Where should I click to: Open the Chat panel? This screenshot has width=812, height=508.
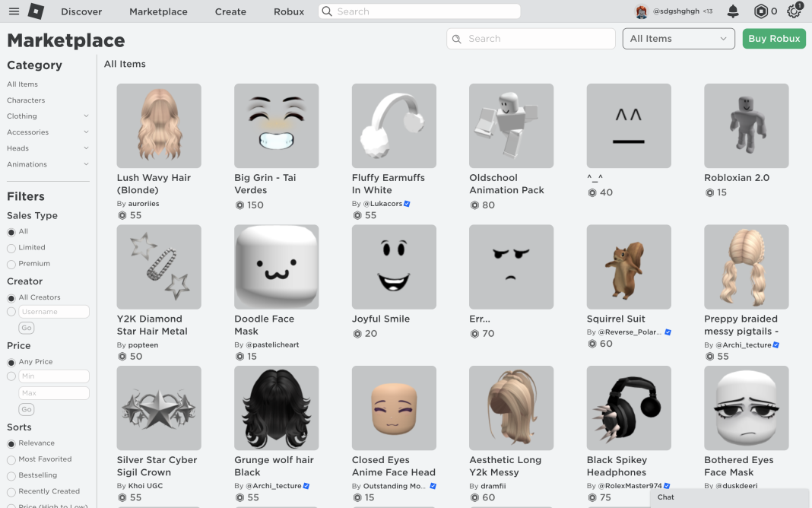pyautogui.click(x=729, y=497)
